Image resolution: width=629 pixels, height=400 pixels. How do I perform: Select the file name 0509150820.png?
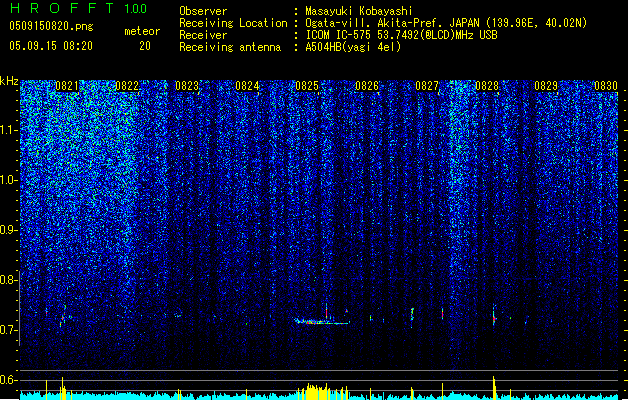pos(51,26)
